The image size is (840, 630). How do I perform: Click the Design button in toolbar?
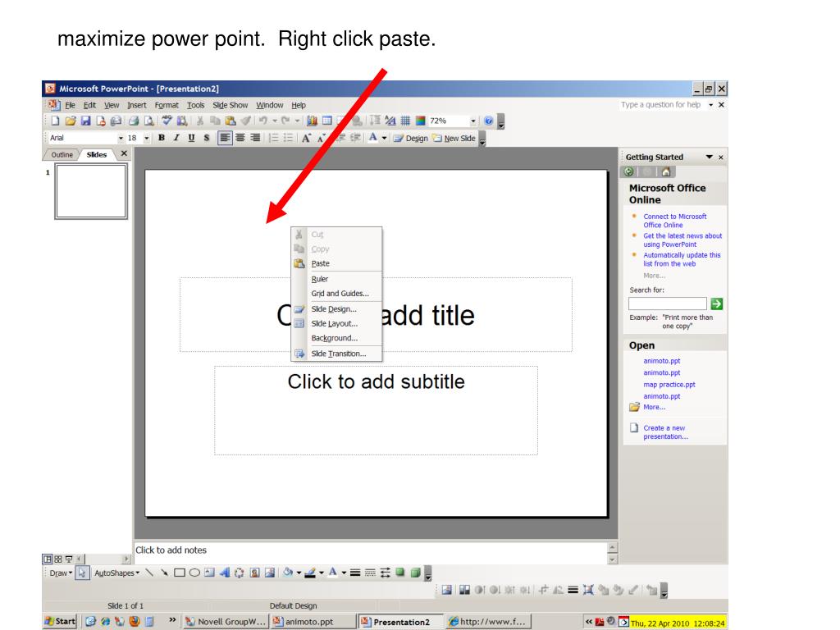pyautogui.click(x=410, y=138)
